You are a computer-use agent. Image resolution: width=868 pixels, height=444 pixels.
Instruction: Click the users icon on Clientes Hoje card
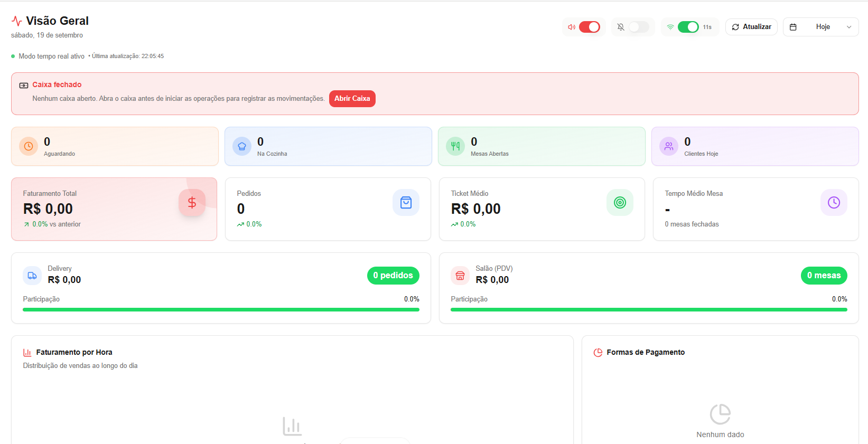pyautogui.click(x=669, y=146)
